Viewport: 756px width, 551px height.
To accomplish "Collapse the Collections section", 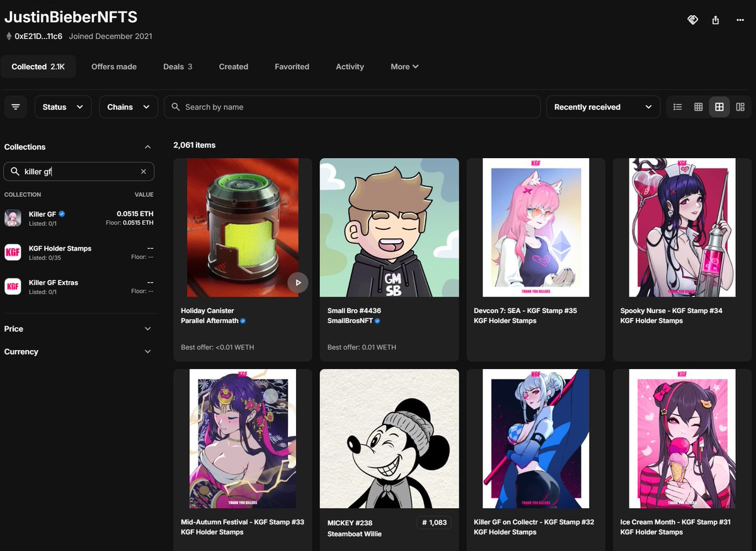I will pos(147,147).
